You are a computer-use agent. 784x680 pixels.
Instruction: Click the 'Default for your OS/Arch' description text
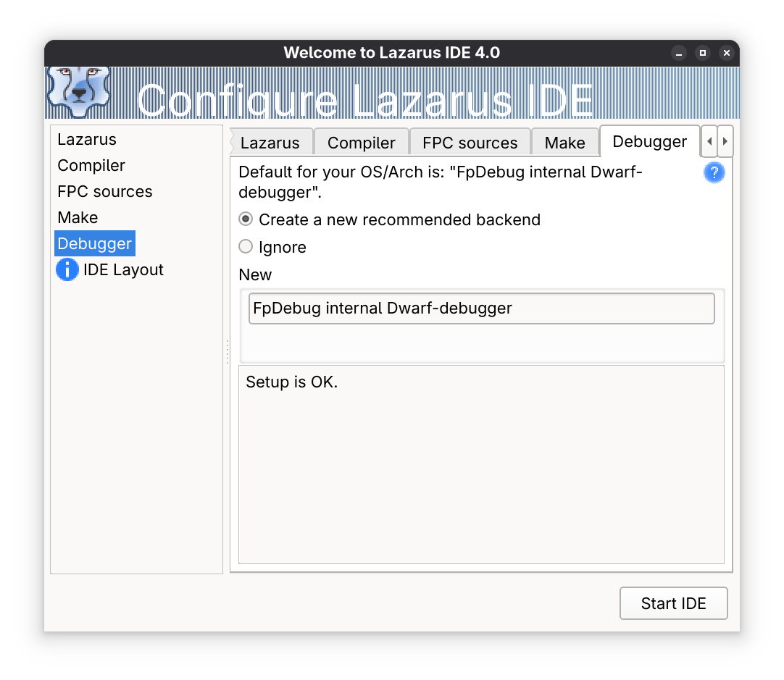pyautogui.click(x=440, y=182)
